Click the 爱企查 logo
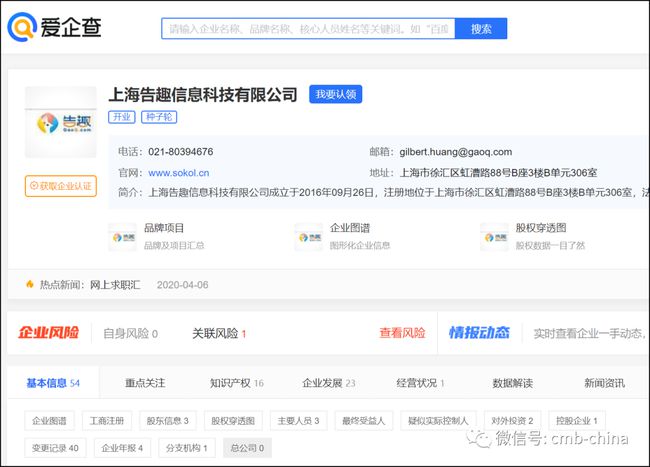Screen dimensions: 650x467 click(x=54, y=27)
